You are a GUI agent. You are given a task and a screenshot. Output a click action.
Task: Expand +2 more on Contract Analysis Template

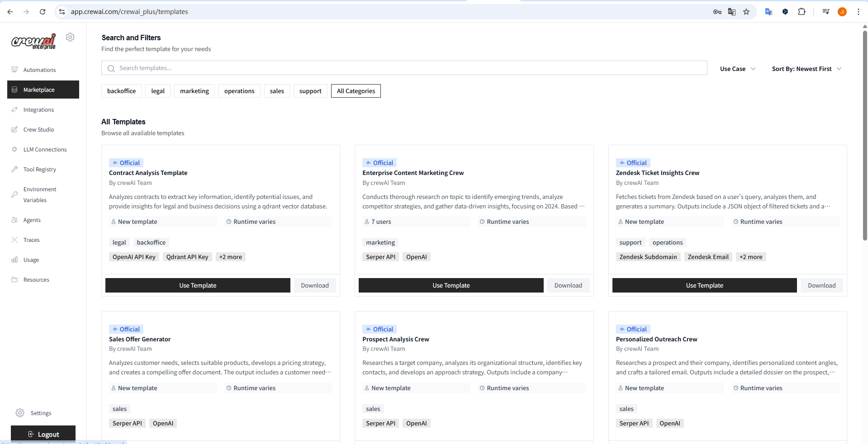coord(231,257)
